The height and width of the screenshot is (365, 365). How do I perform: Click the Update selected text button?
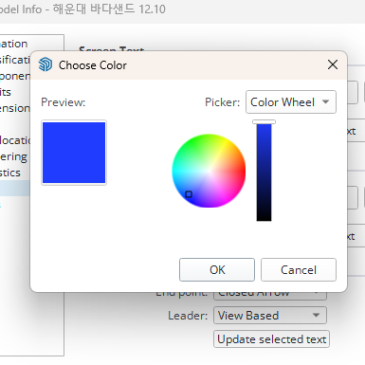point(271,339)
